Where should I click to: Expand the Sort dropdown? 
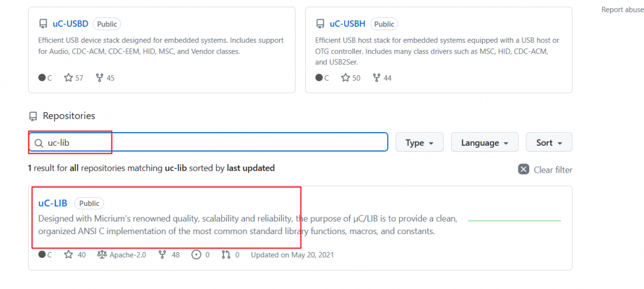tap(549, 143)
